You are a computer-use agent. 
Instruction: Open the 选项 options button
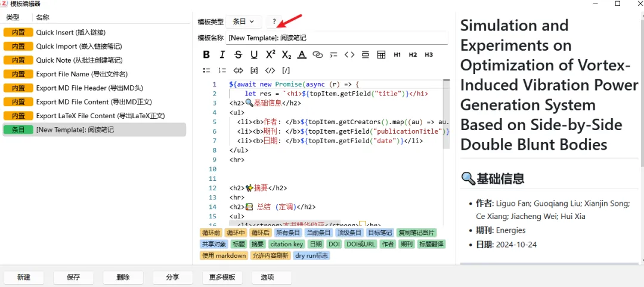(x=272, y=277)
